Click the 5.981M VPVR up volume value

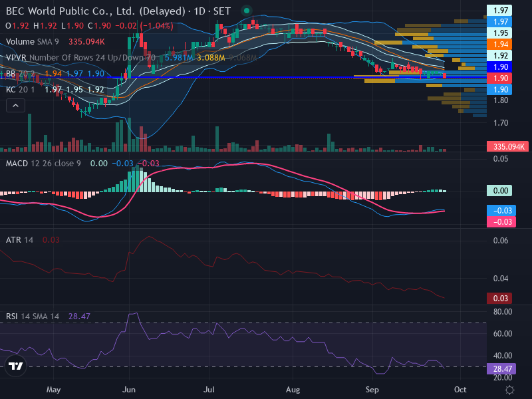[x=178, y=58]
